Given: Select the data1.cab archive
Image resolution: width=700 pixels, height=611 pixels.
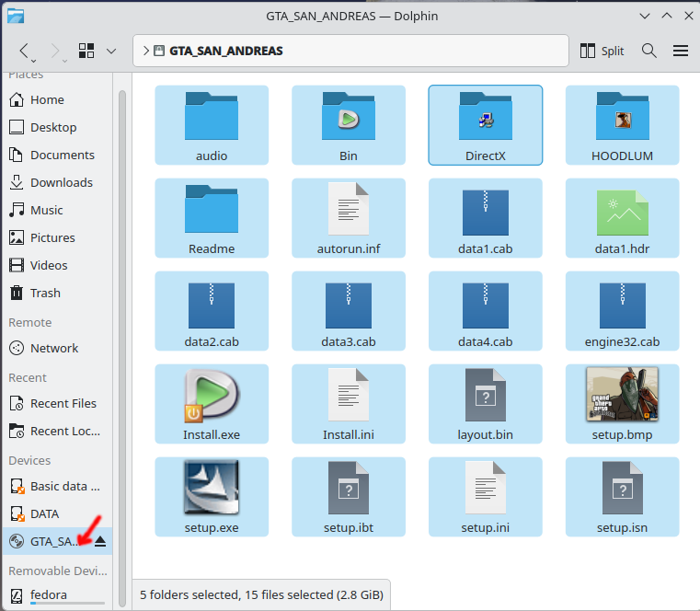Looking at the screenshot, I should [486, 218].
